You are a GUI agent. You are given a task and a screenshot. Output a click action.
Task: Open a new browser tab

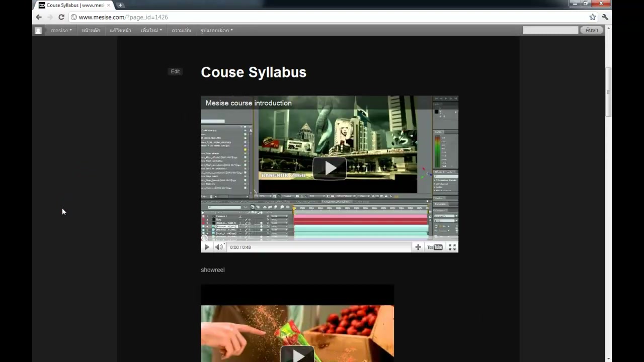click(120, 5)
